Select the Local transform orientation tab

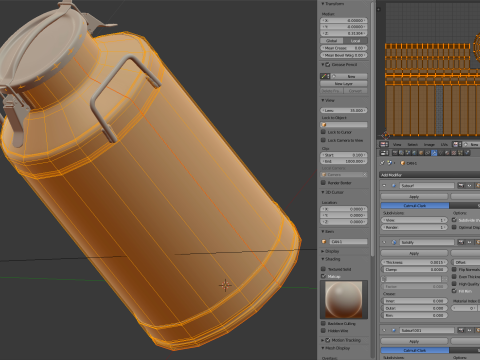[356, 41]
